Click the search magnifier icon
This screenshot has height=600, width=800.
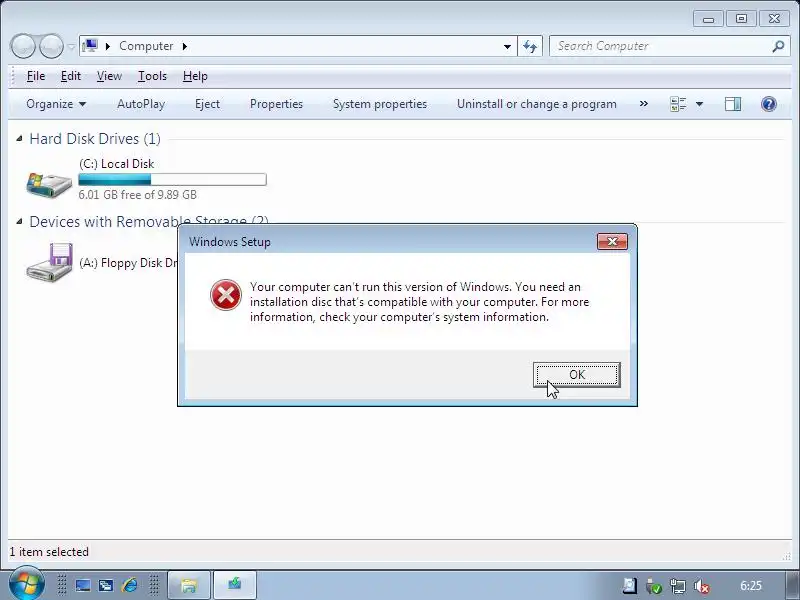(x=778, y=46)
